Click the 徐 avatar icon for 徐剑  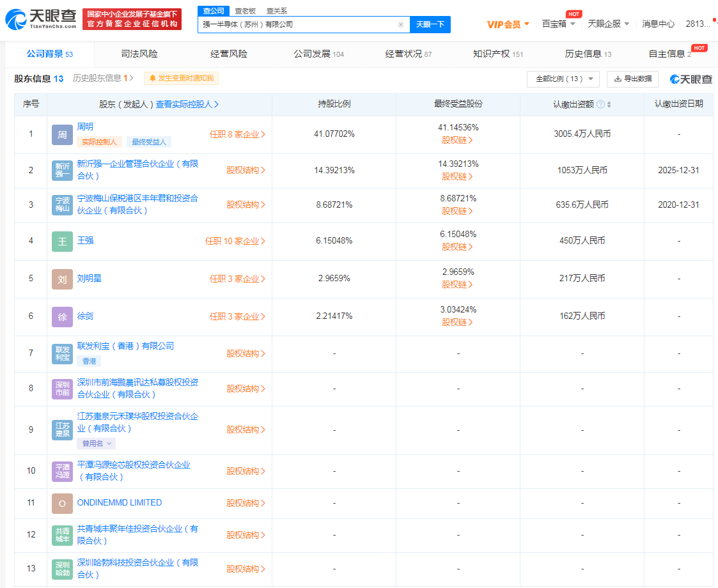click(x=62, y=317)
